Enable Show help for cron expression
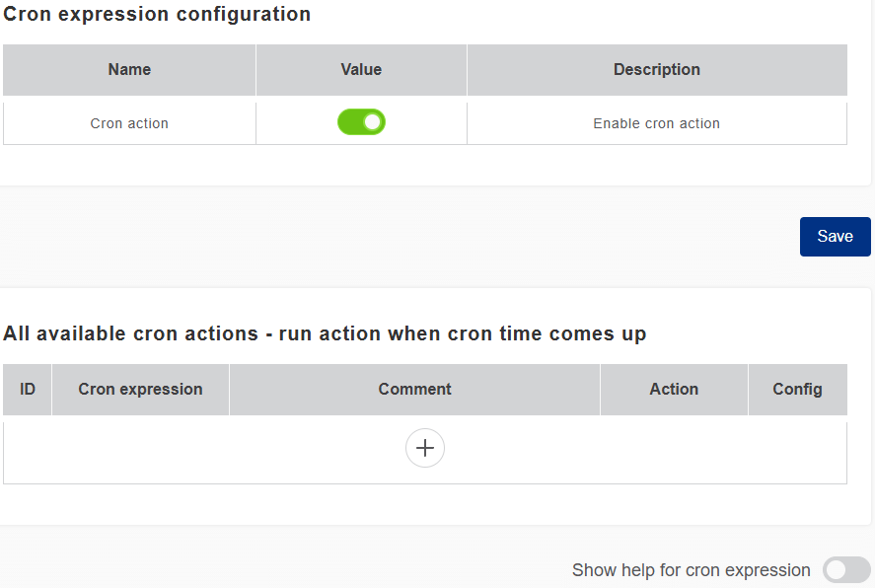The image size is (875, 588). point(846,569)
